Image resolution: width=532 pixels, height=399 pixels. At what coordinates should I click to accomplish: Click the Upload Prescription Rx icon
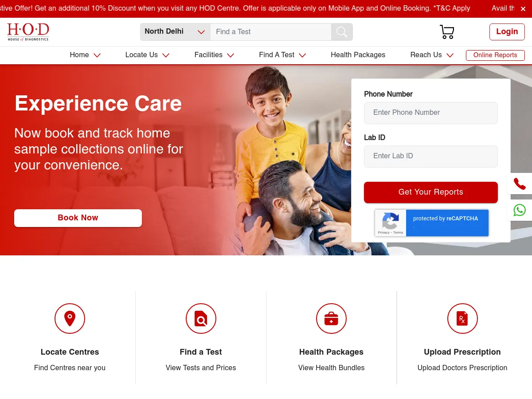pos(462,318)
